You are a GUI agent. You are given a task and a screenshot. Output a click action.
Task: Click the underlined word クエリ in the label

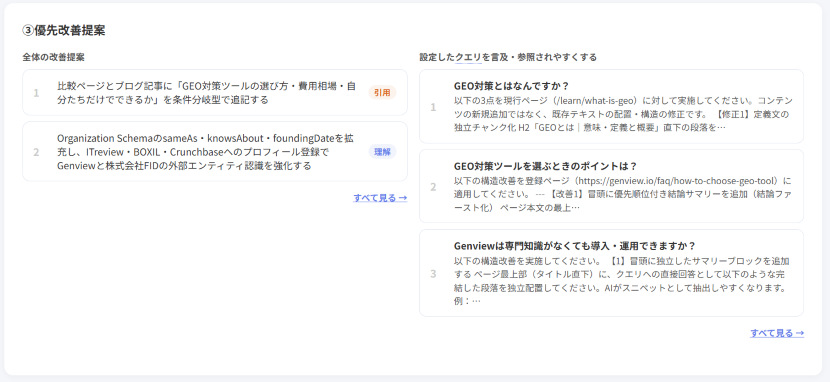pyautogui.click(x=468, y=57)
